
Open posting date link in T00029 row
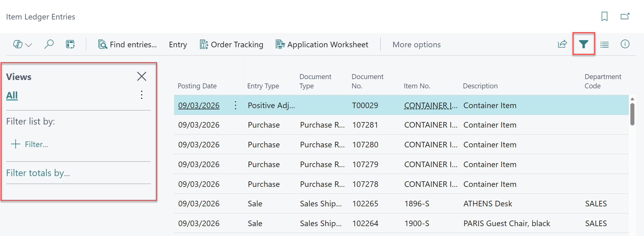[x=199, y=105]
